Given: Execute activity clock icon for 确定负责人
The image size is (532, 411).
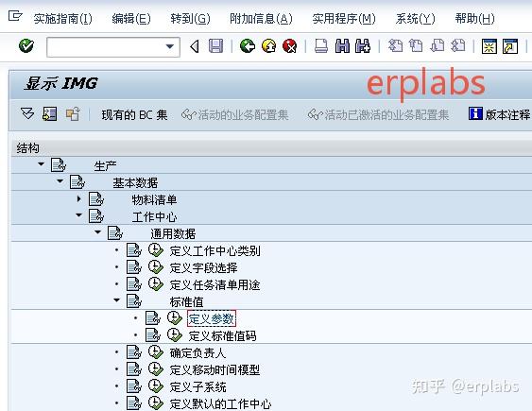Looking at the screenshot, I should coord(156,352).
